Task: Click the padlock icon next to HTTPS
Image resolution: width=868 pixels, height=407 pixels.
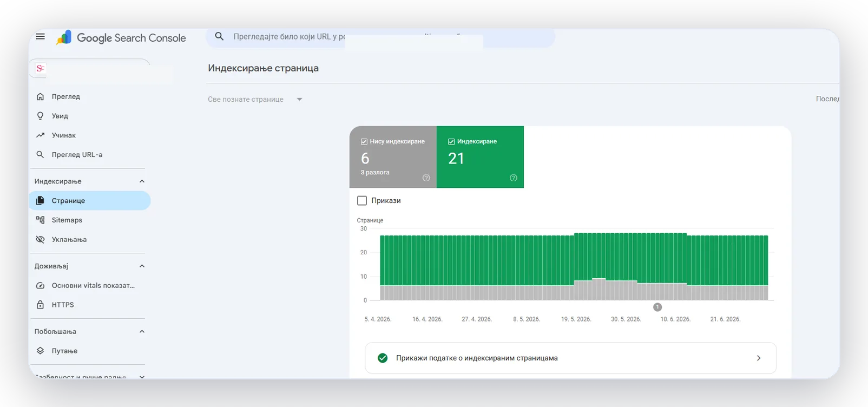Action: pos(40,305)
